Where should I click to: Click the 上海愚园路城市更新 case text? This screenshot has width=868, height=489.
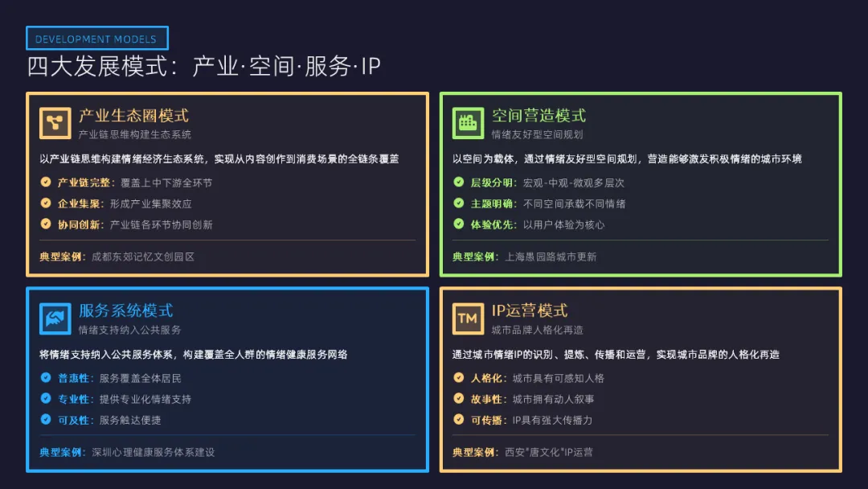(x=551, y=257)
